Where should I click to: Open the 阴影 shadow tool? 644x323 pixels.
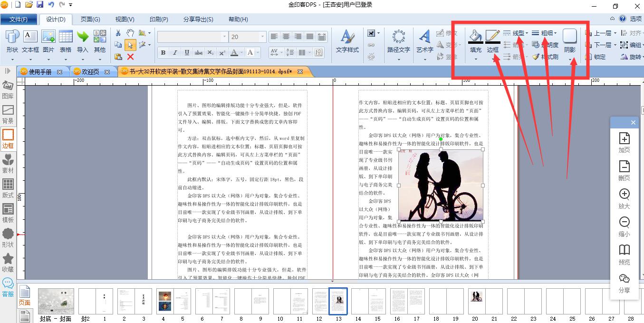pyautogui.click(x=570, y=41)
